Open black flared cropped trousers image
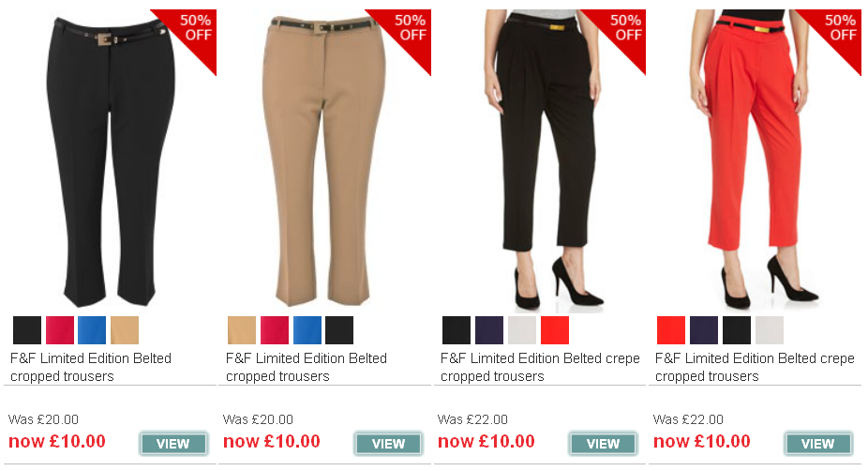 (111, 160)
